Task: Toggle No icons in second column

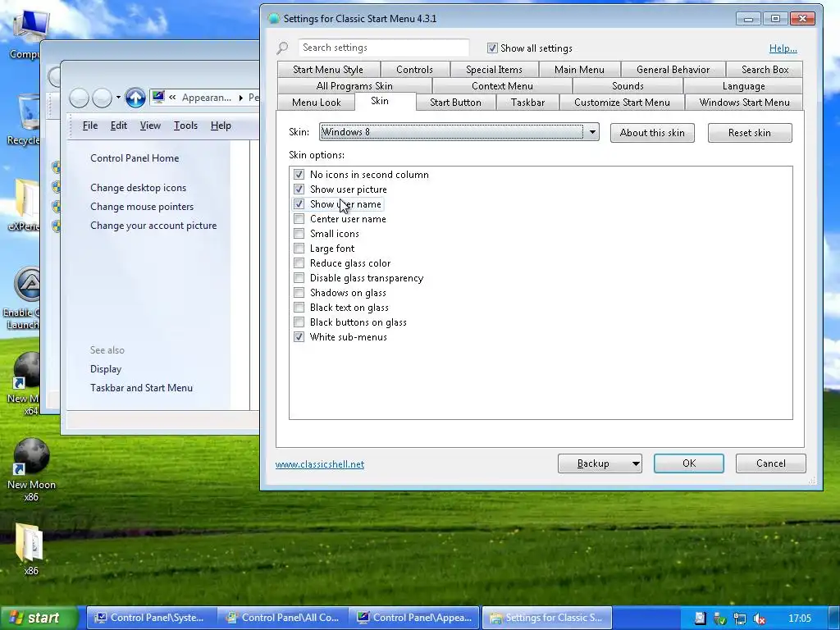Action: [299, 175]
